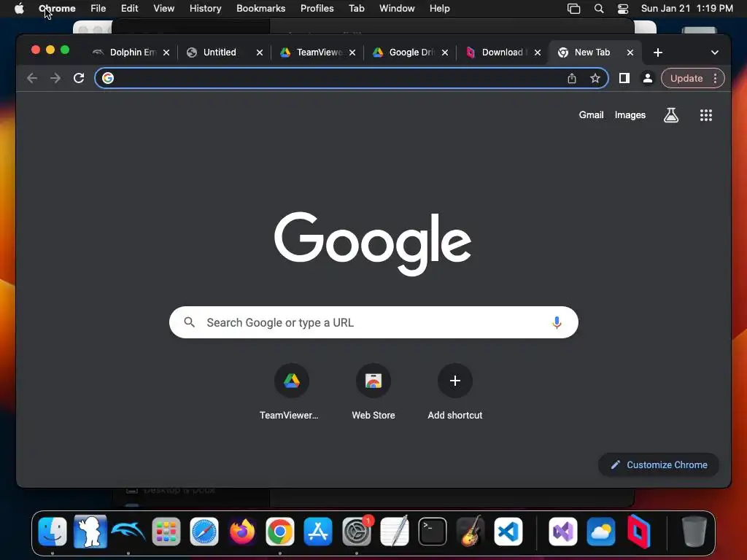Open the App Store from the dock
This screenshot has width=747, height=560.
tap(318, 532)
